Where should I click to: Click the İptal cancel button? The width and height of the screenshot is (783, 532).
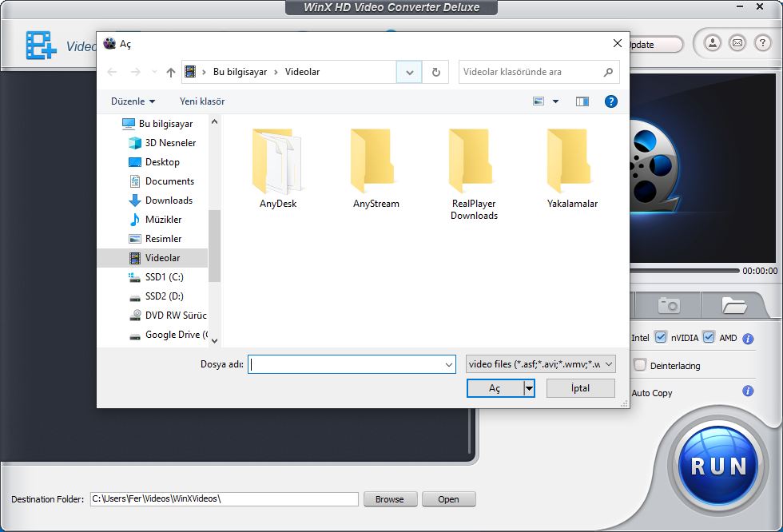pos(580,388)
